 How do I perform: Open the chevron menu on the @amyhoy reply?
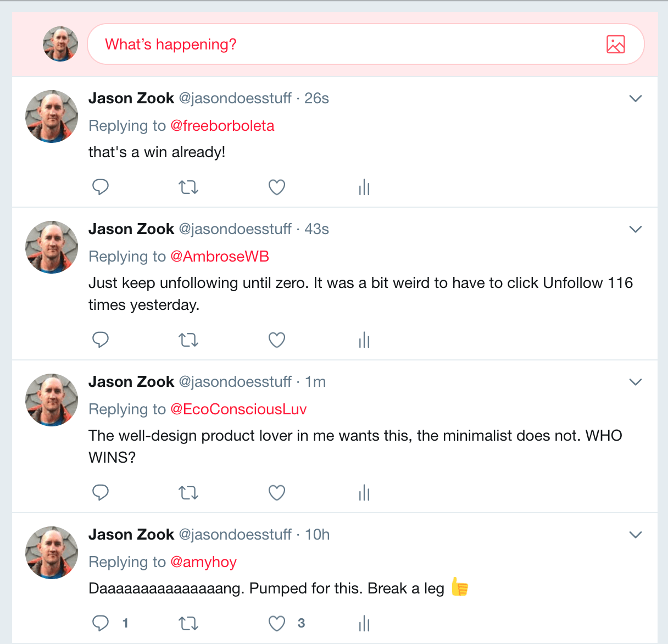[x=635, y=534]
